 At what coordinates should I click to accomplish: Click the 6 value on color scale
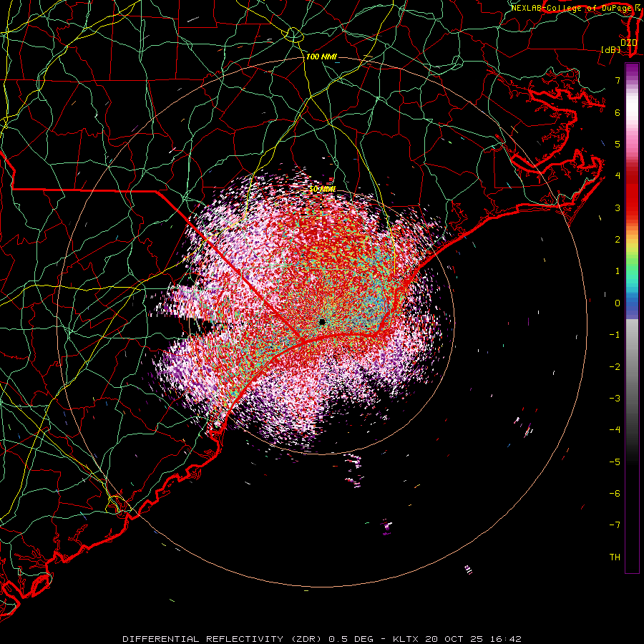618,112
